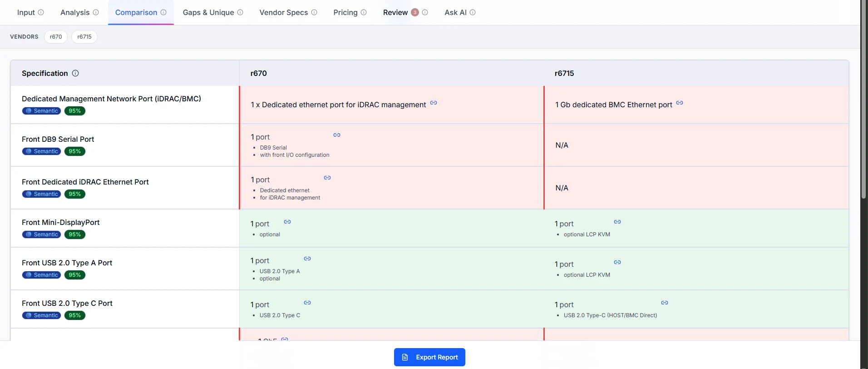Open source link for r6715 Front Mini-DisplayPort

pyautogui.click(x=617, y=222)
